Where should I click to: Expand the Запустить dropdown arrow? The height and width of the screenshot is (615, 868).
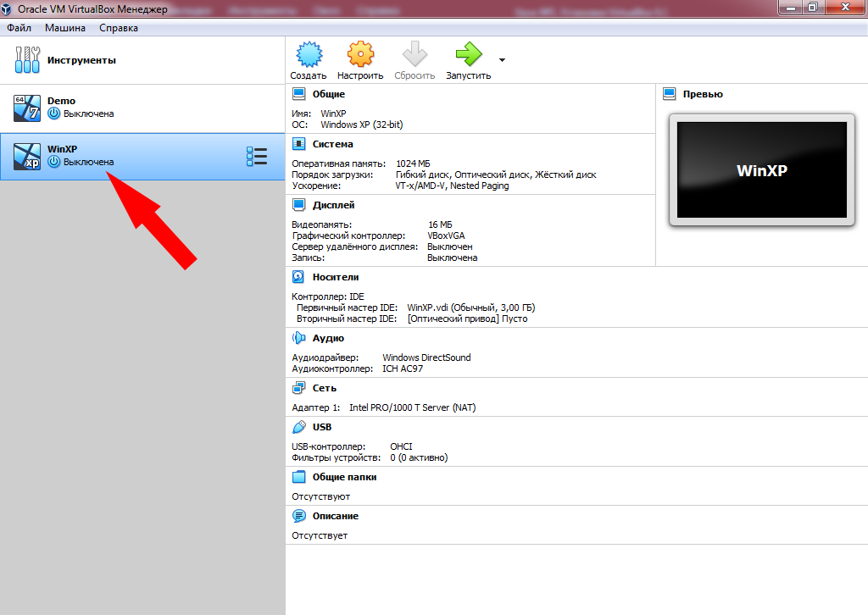click(502, 60)
